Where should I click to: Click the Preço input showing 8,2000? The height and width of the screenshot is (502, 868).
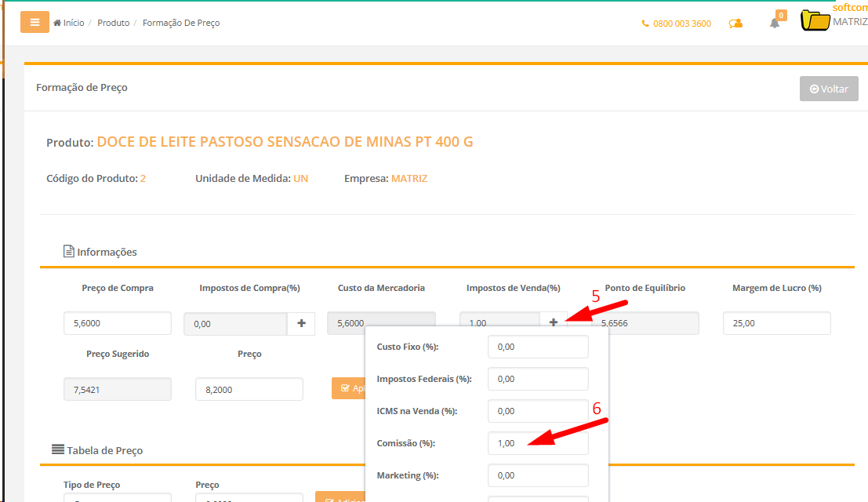[249, 389]
